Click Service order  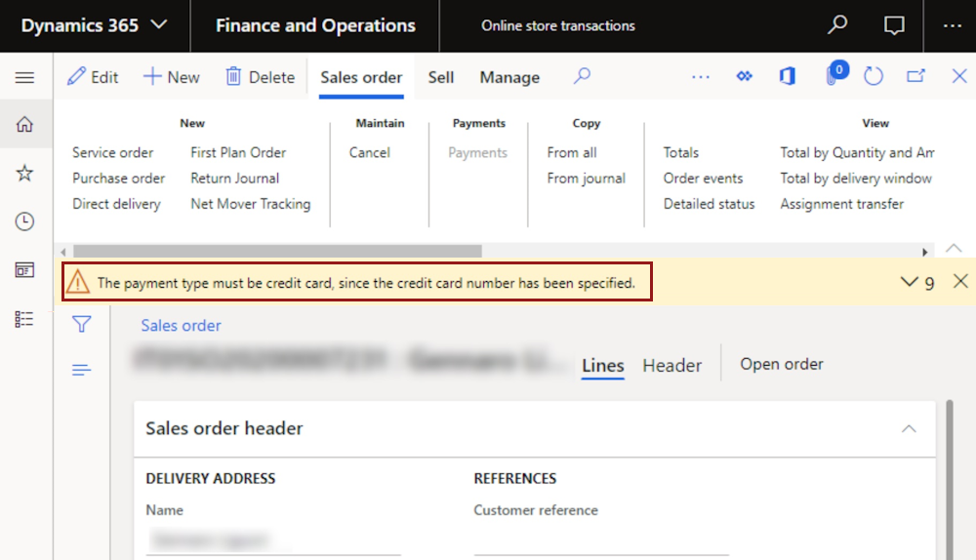112,152
